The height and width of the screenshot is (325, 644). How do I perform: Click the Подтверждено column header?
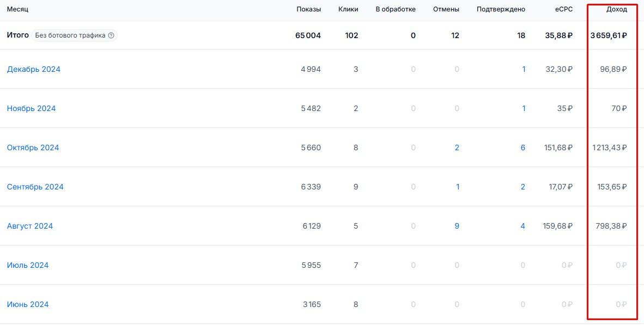(501, 9)
